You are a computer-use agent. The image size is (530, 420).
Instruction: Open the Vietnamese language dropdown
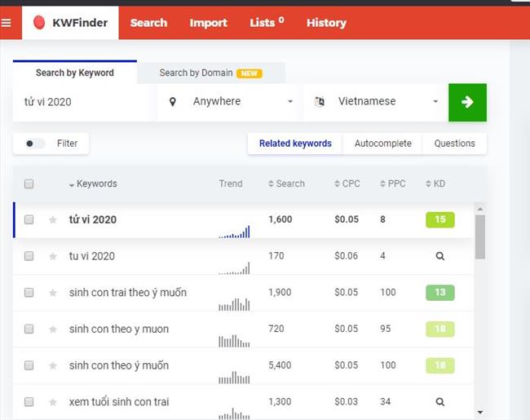tap(376, 102)
